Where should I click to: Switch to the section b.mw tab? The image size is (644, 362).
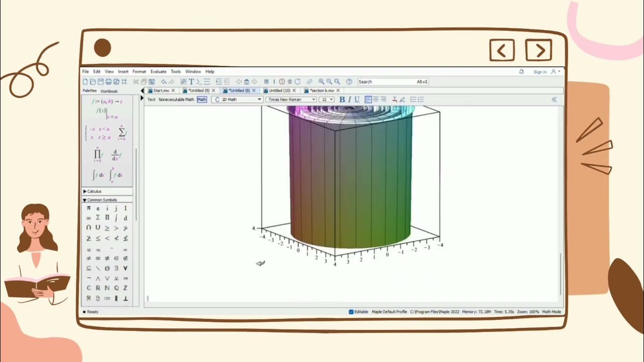pyautogui.click(x=322, y=90)
